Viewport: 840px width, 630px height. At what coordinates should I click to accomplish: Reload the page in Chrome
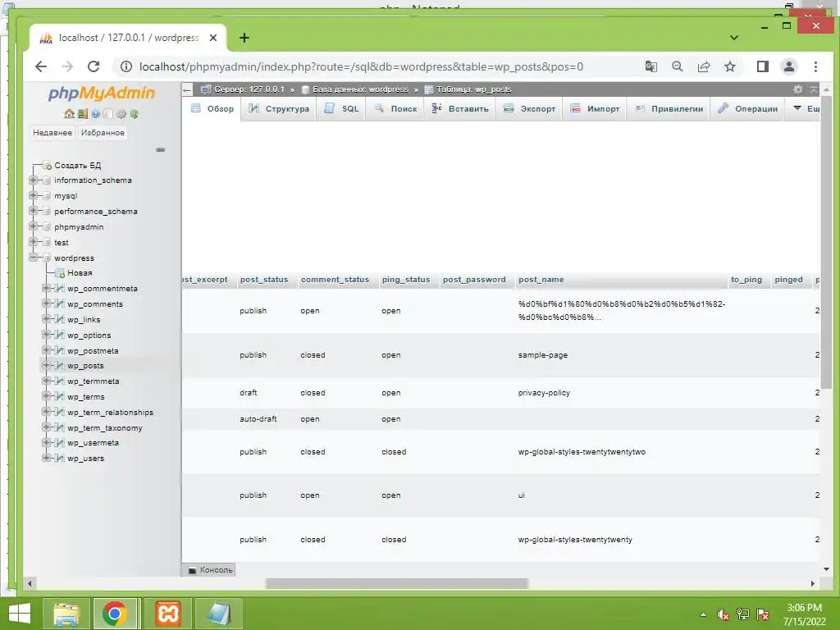94,66
